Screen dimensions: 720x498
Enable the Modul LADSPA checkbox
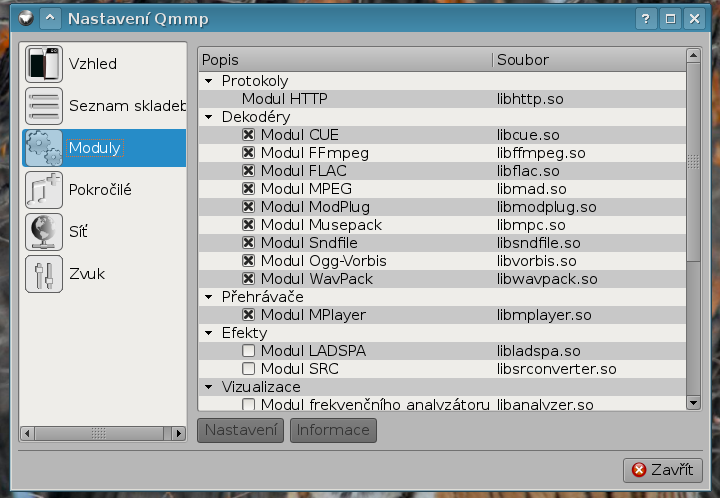pyautogui.click(x=248, y=351)
